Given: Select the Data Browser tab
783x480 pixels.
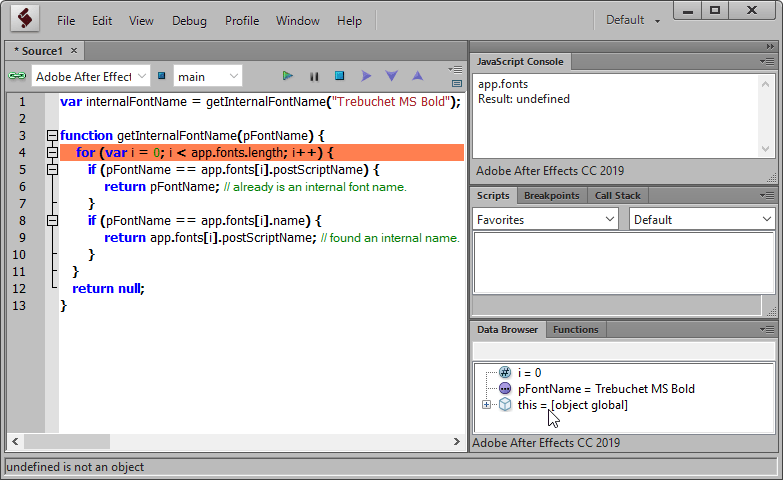Looking at the screenshot, I should point(507,329).
